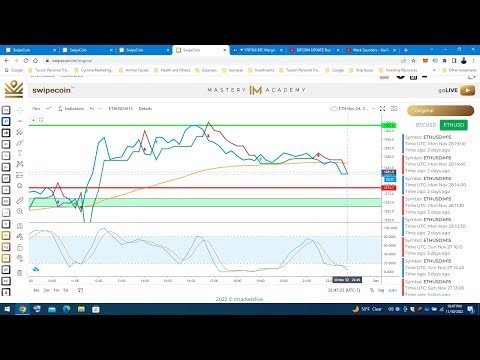Open Microsoft Edge from taskbar
Image resolution: width=480 pixels, height=360 pixels.
66,309
